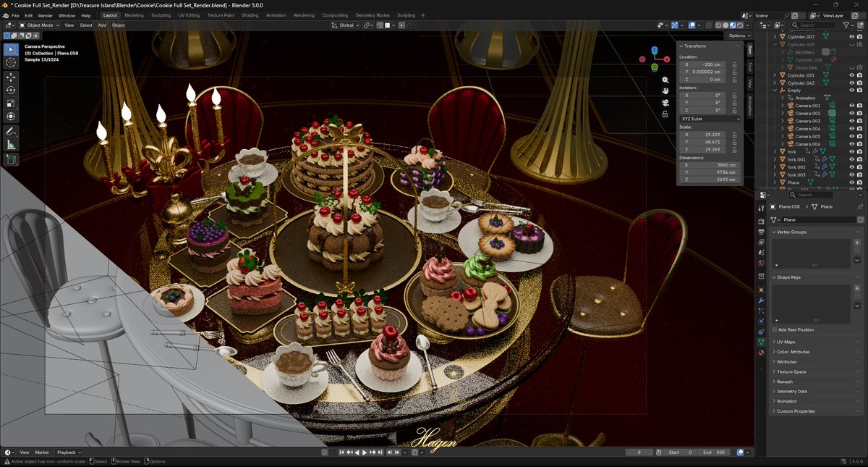Viewport: 868px width, 467px height.
Task: Click the Blender logo menu icon
Action: (5, 14)
